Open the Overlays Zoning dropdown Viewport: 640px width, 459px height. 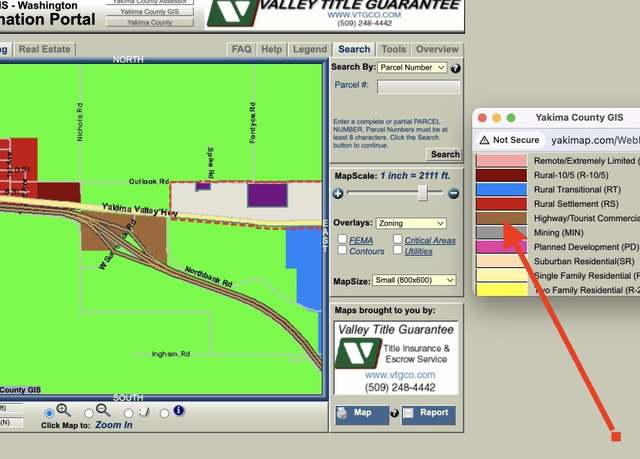pyautogui.click(x=411, y=223)
